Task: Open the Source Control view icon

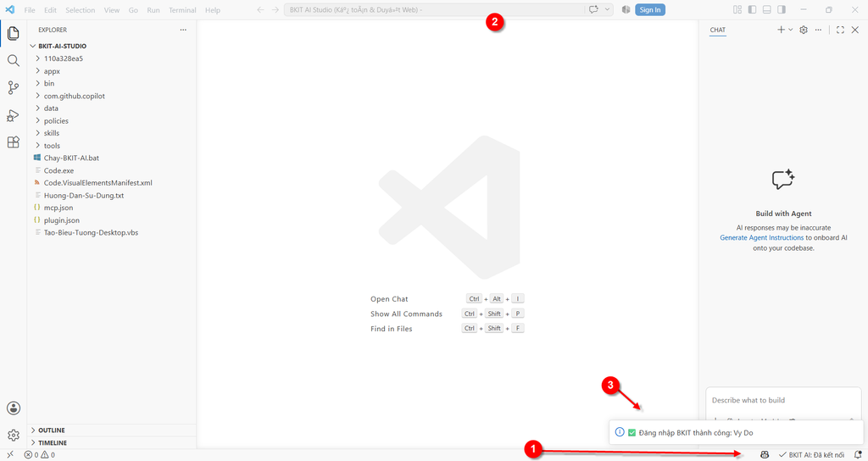Action: click(14, 87)
